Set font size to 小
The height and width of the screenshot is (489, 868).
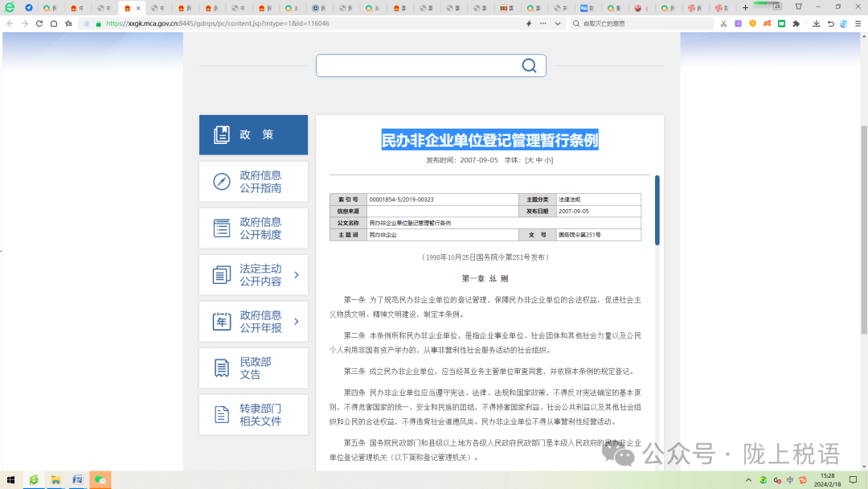point(548,160)
